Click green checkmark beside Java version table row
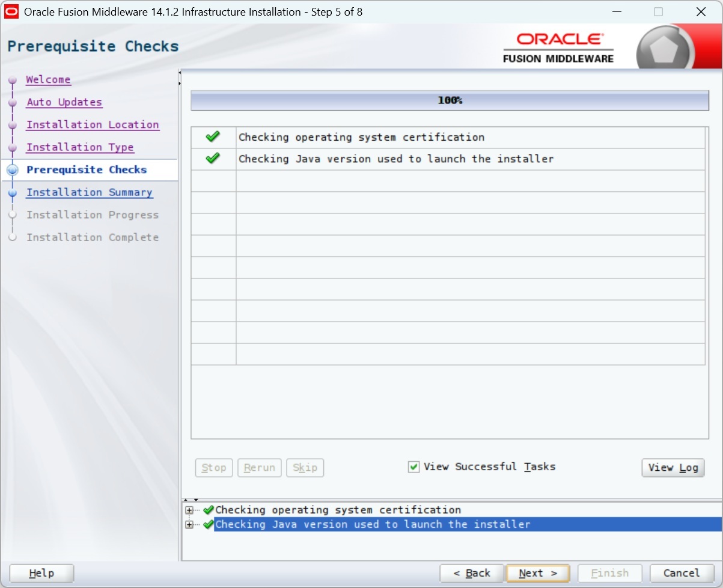This screenshot has width=723, height=588. click(x=213, y=159)
